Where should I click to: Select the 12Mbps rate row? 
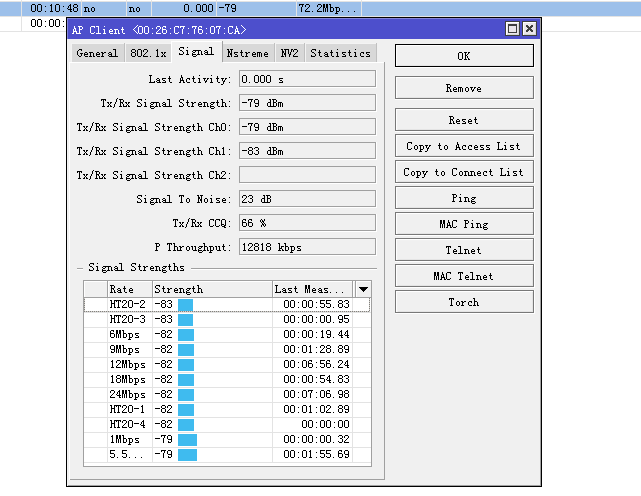(227, 364)
